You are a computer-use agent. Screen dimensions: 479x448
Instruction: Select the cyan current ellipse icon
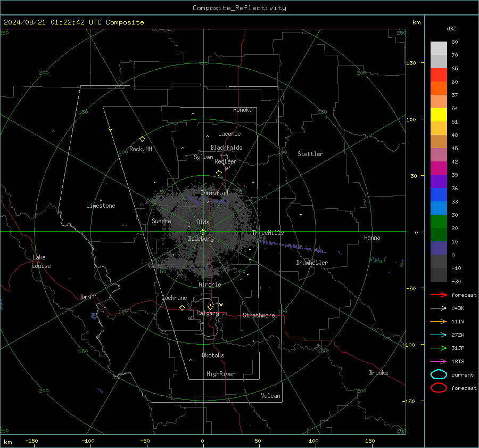point(439,374)
